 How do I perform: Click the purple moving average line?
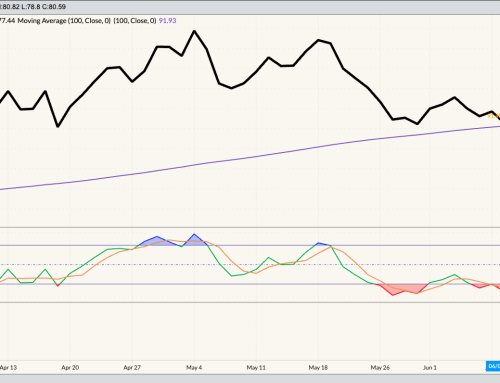(x=257, y=157)
